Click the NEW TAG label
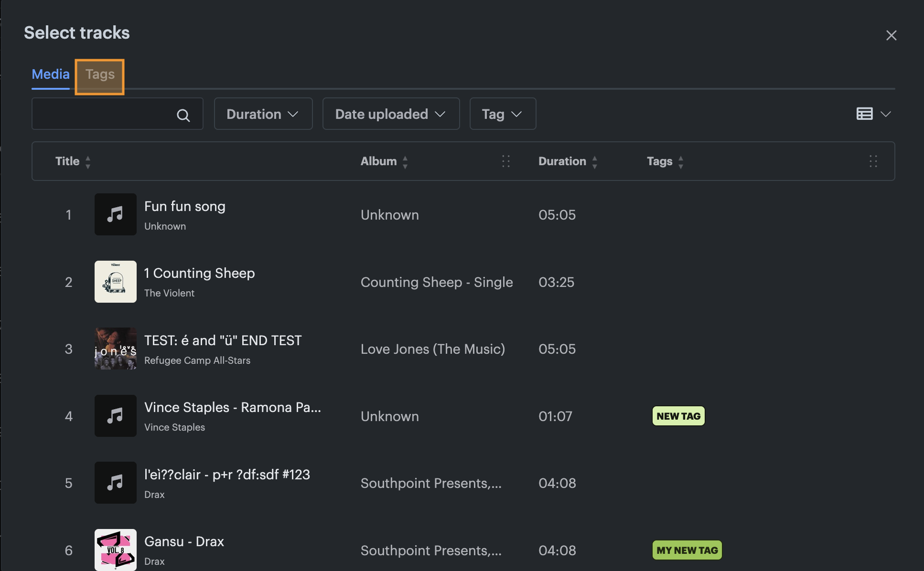The image size is (924, 571). pyautogui.click(x=678, y=416)
